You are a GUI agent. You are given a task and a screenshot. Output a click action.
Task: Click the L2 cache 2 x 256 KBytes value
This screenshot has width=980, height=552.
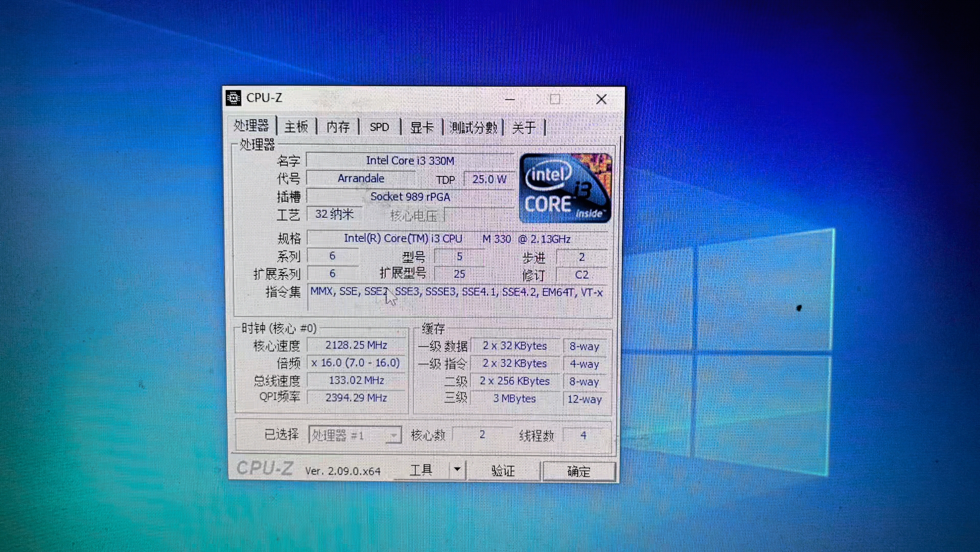tap(515, 381)
